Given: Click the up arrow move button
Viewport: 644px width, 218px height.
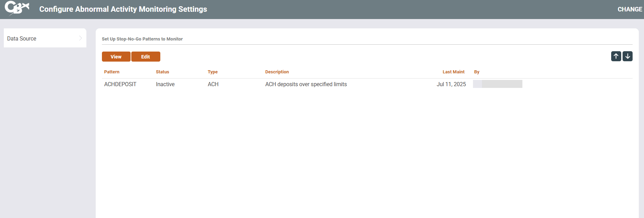Looking at the screenshot, I should [x=616, y=56].
